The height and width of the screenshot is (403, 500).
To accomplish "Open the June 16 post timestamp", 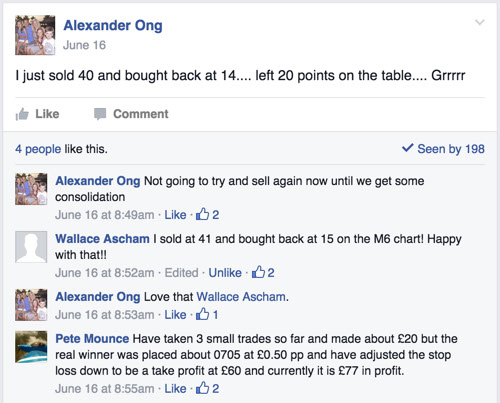I will click(84, 45).
